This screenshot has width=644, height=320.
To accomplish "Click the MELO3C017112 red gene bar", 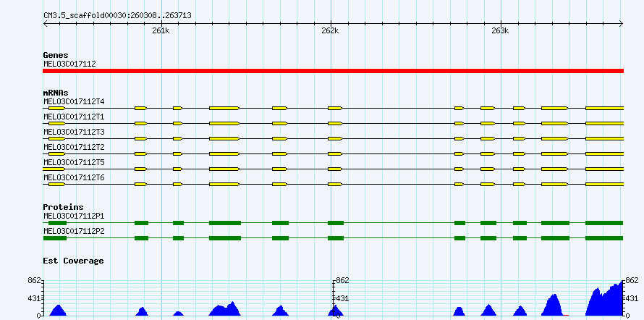I will pos(333,71).
